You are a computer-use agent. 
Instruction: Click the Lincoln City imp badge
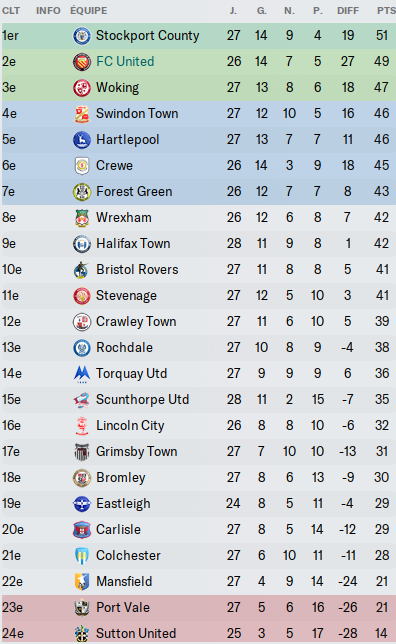[x=82, y=426]
